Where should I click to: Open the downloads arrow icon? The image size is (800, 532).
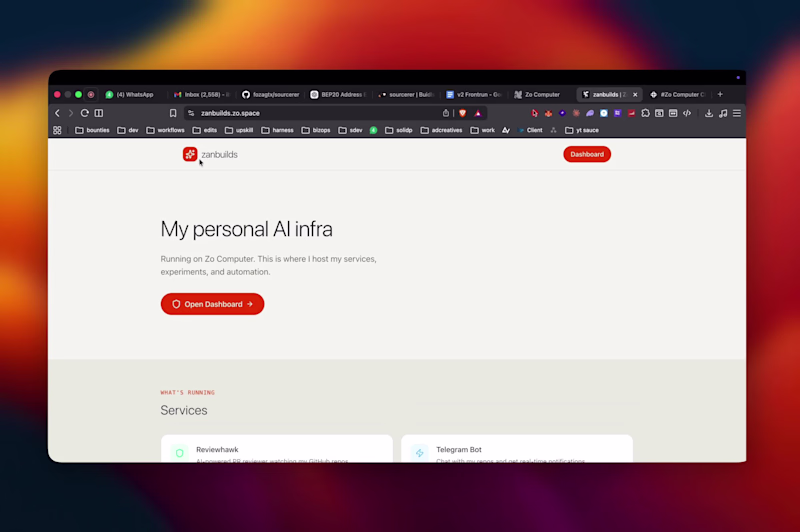pyautogui.click(x=709, y=113)
